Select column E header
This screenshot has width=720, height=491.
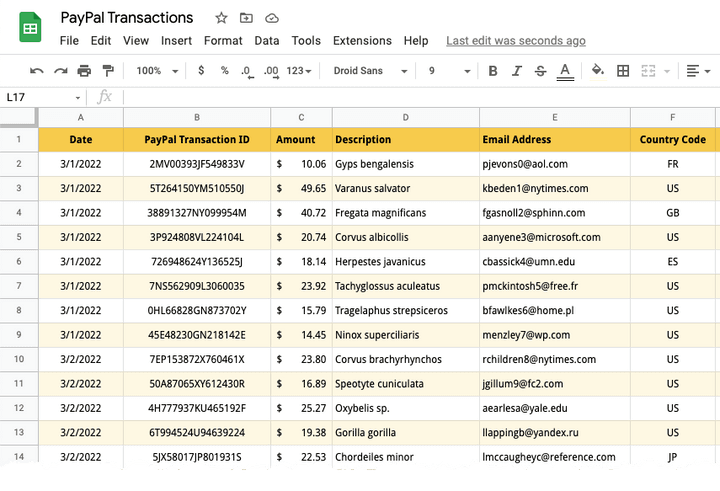[x=555, y=118]
